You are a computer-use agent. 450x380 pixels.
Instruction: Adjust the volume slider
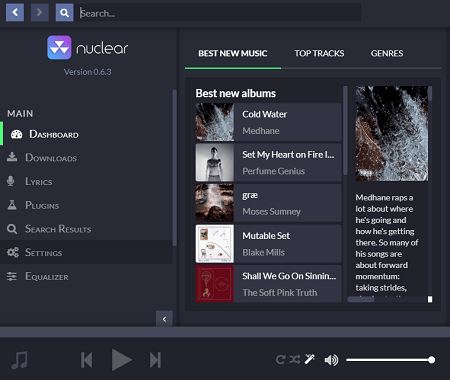[390, 360]
